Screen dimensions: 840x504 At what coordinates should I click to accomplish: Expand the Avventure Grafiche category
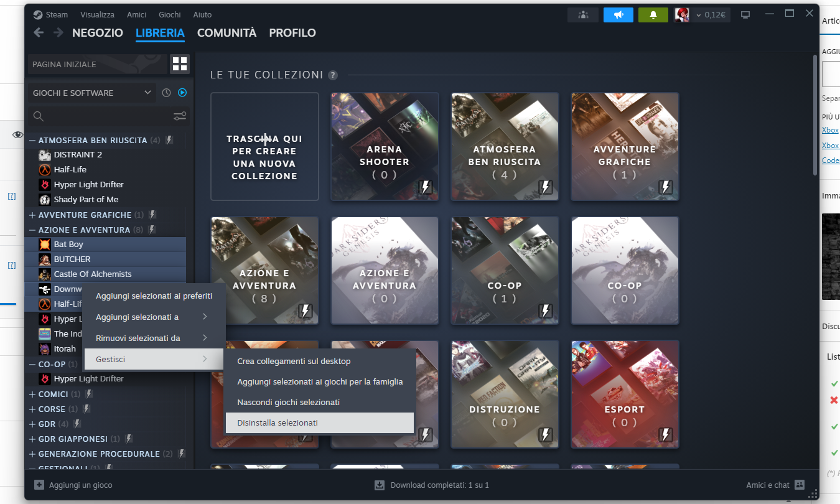coord(32,215)
